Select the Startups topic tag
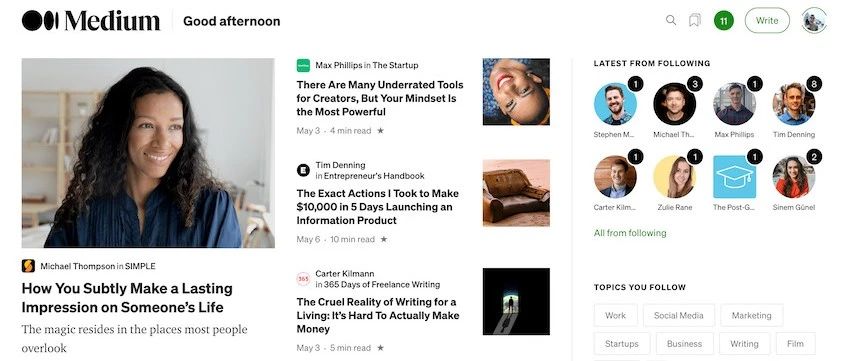The width and height of the screenshot is (850, 361). (x=622, y=344)
